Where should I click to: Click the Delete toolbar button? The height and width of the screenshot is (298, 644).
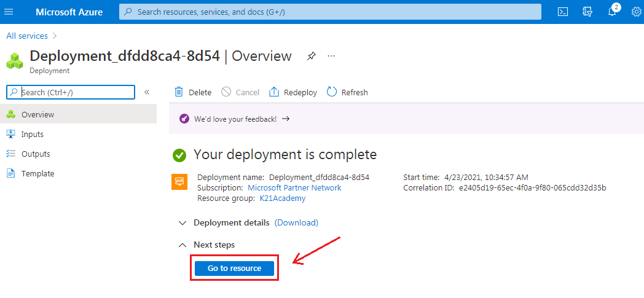click(193, 92)
